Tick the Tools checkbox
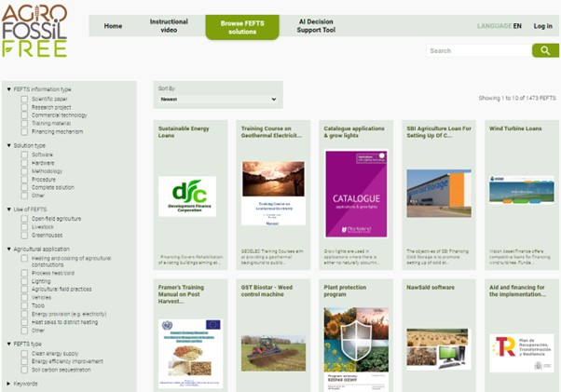This screenshot has width=561, height=392. click(x=24, y=305)
